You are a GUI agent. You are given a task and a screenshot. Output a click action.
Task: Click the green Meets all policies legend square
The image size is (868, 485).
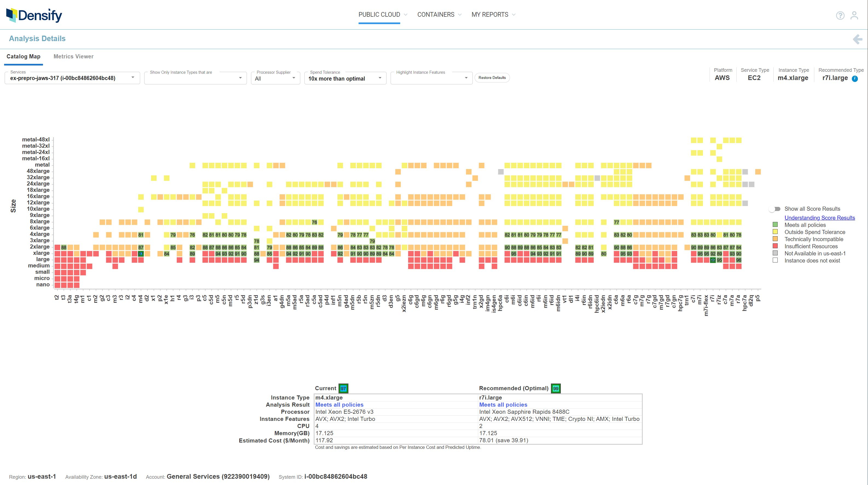[x=775, y=225]
